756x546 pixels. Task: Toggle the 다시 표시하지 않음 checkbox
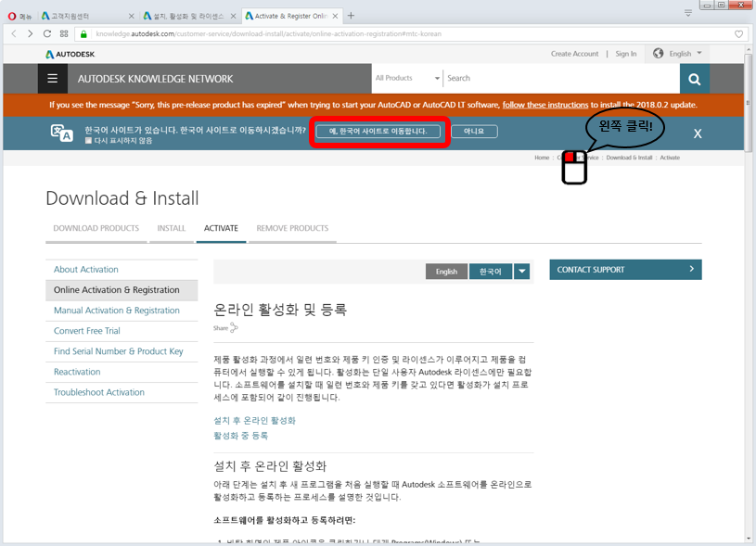coord(88,141)
